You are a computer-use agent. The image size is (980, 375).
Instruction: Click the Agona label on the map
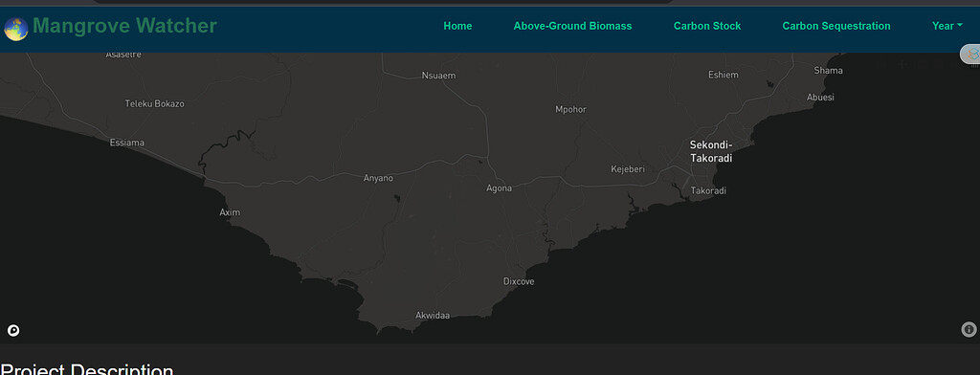(499, 188)
